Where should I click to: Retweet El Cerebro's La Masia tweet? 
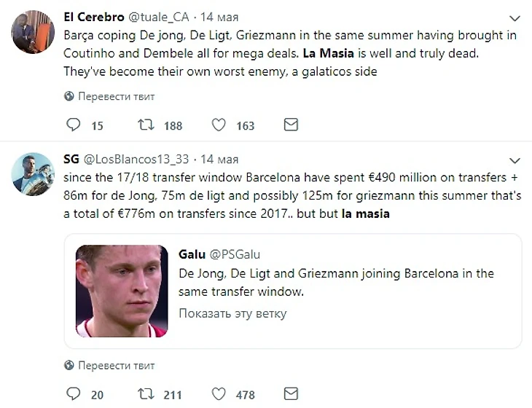point(146,125)
